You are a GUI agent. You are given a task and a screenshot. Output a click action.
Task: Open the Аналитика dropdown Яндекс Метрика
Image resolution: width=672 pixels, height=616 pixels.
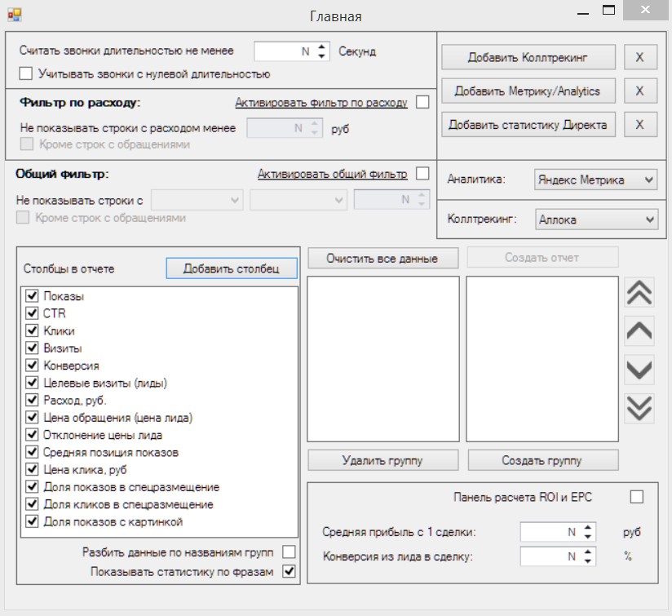(x=596, y=179)
